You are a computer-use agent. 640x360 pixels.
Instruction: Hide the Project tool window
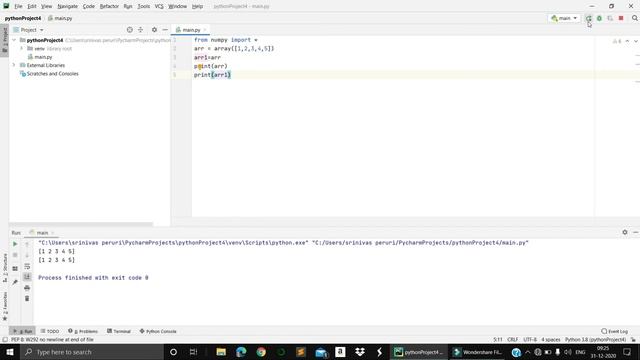[x=165, y=30]
